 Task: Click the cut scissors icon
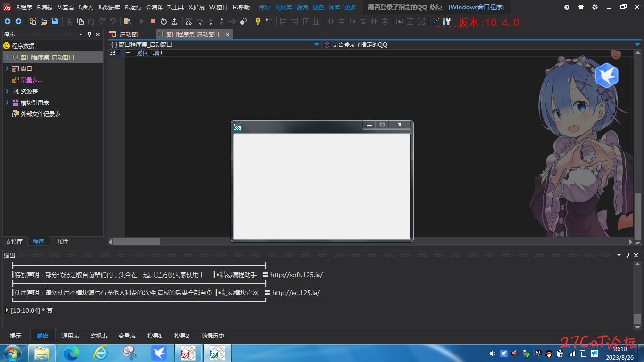69,21
